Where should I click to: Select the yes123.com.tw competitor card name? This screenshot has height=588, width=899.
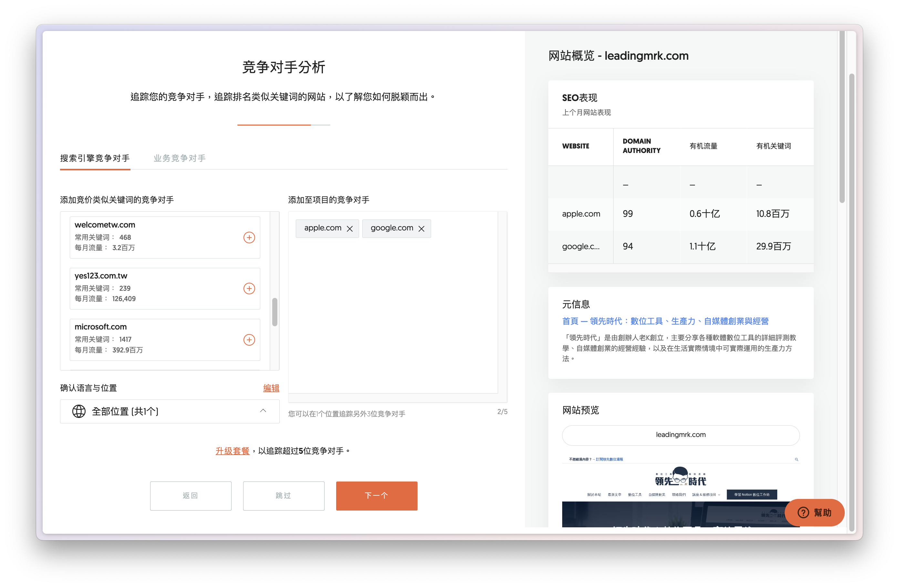click(x=101, y=276)
